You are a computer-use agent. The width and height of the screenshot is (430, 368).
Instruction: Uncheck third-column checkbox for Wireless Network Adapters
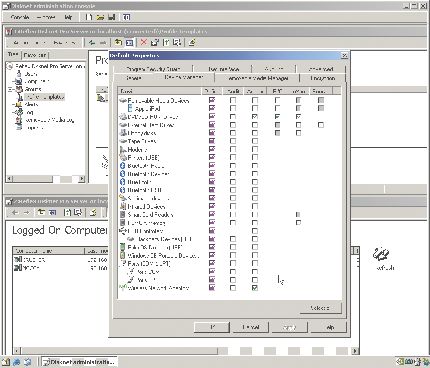[x=255, y=287]
